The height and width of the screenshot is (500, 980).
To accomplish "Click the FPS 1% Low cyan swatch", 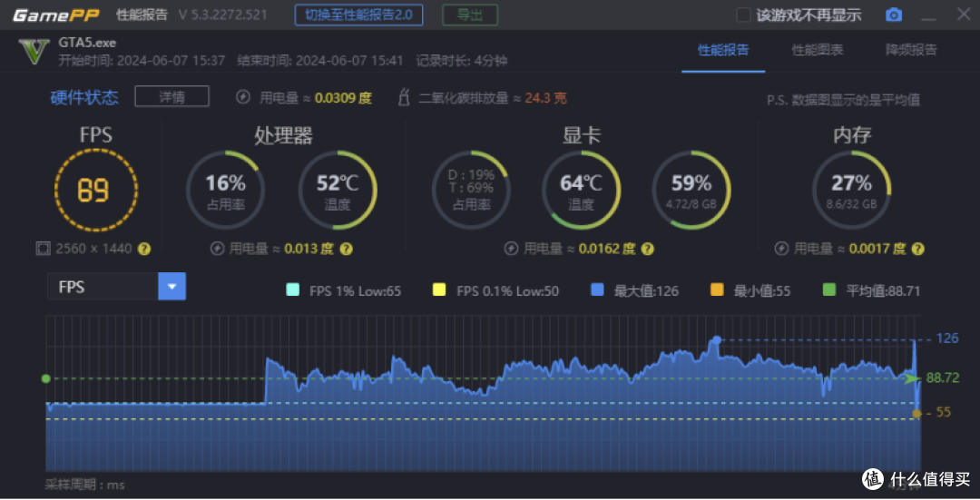I will [292, 289].
